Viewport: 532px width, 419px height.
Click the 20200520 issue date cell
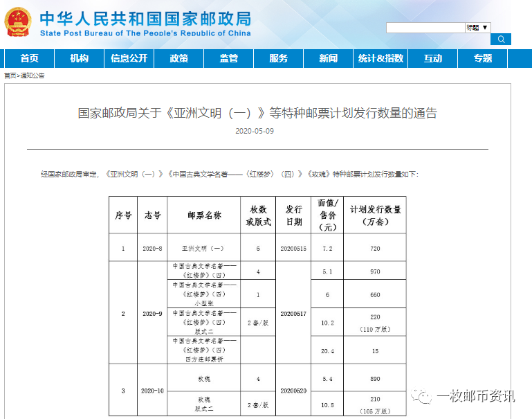(x=293, y=391)
